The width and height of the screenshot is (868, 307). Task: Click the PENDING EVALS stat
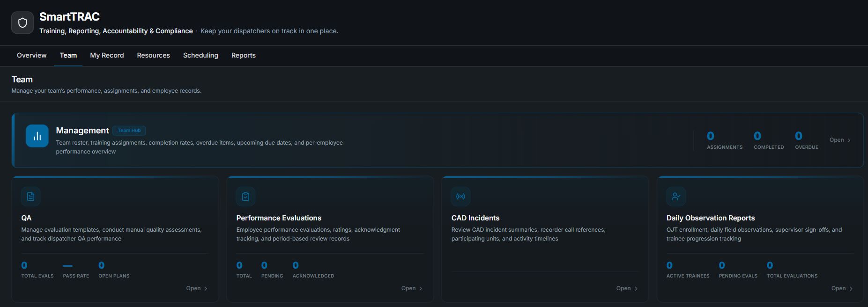(x=738, y=270)
